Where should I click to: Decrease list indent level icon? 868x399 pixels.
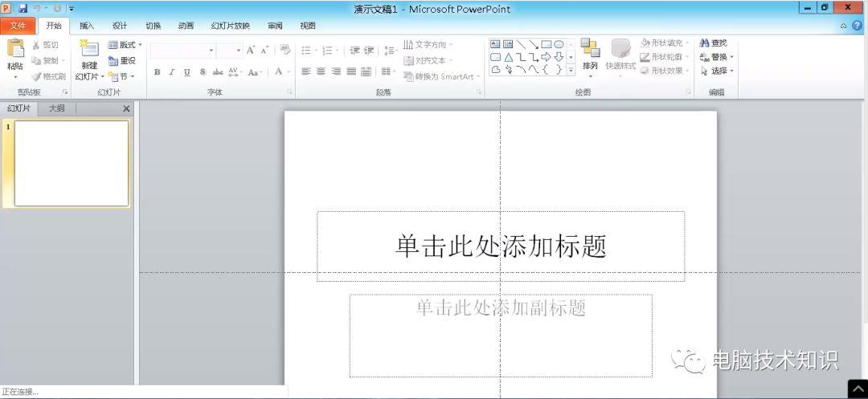coord(355,51)
